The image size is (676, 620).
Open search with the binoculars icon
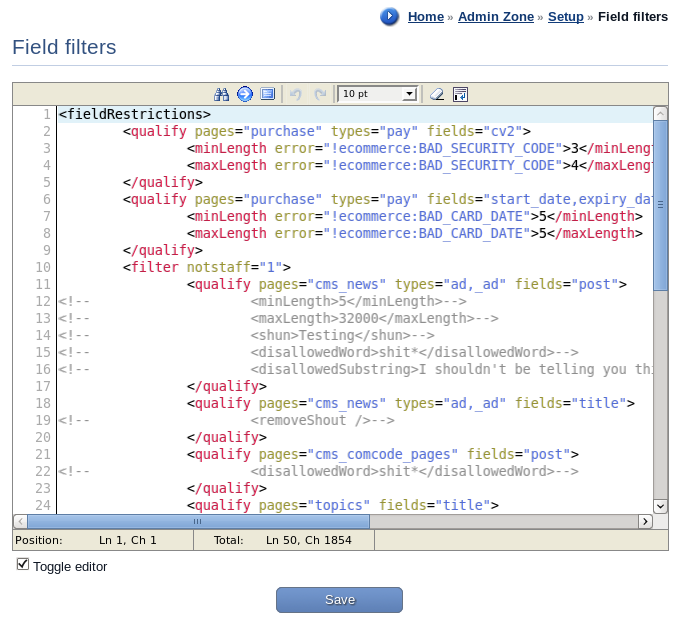click(x=222, y=94)
